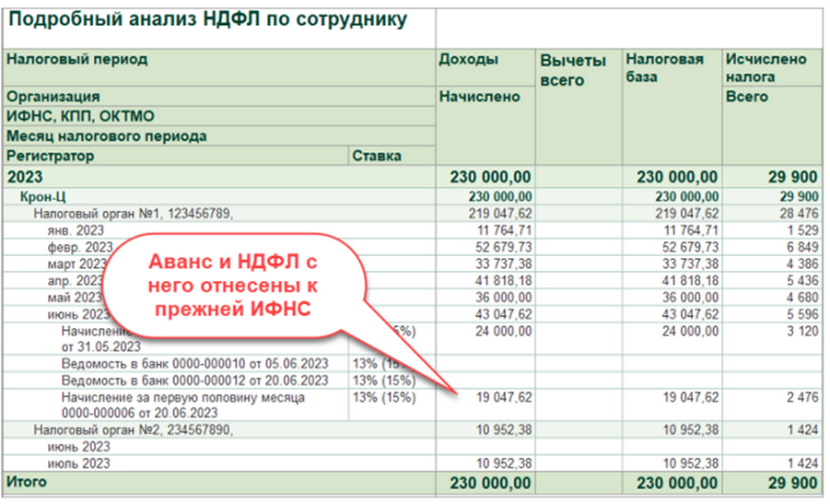Click income value 24 000,00 in Начислено column

click(503, 332)
